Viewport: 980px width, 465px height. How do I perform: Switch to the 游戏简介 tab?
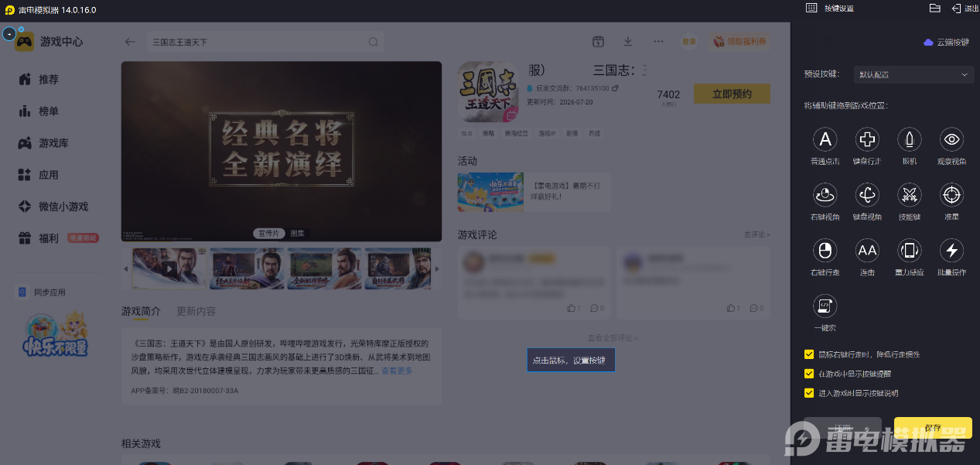pyautogui.click(x=141, y=311)
